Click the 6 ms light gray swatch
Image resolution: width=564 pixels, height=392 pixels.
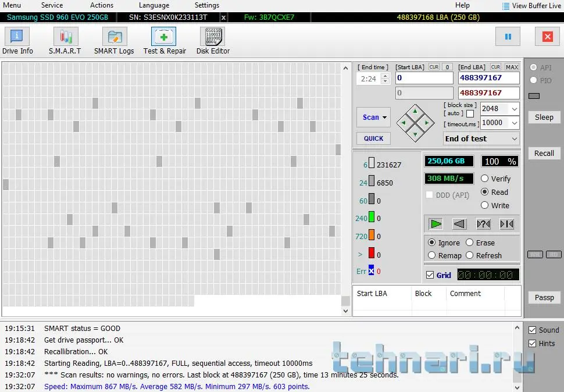[x=372, y=163]
